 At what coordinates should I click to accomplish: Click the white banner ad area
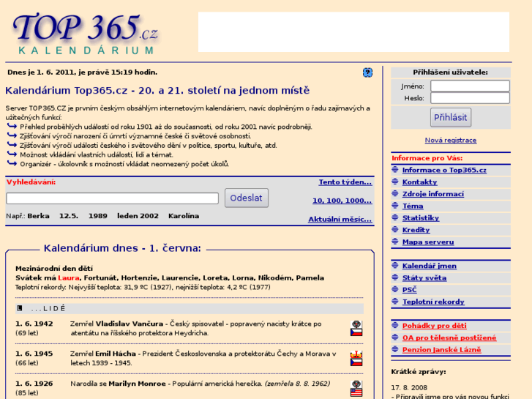click(353, 32)
